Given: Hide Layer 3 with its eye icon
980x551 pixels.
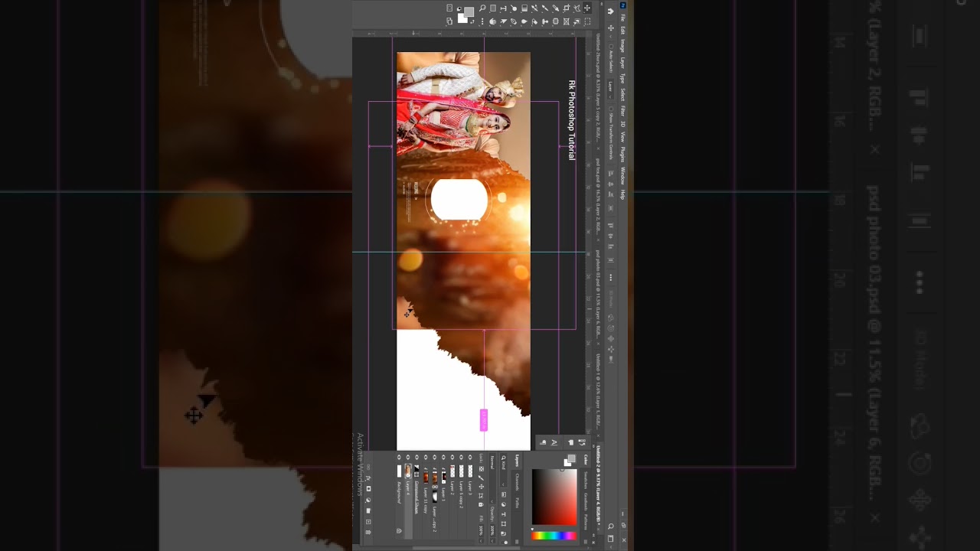Looking at the screenshot, I should coord(470,457).
